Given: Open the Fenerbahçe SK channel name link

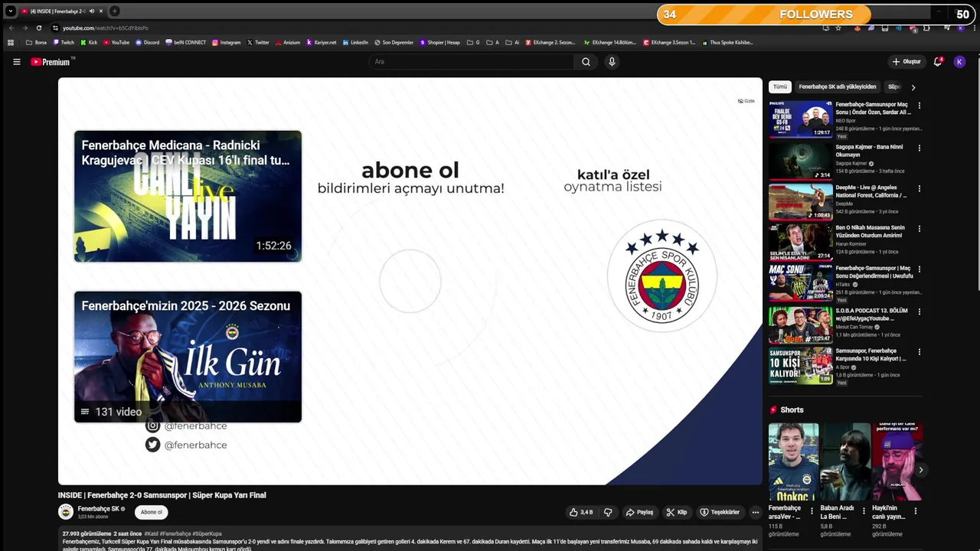Looking at the screenshot, I should pyautogui.click(x=98, y=509).
